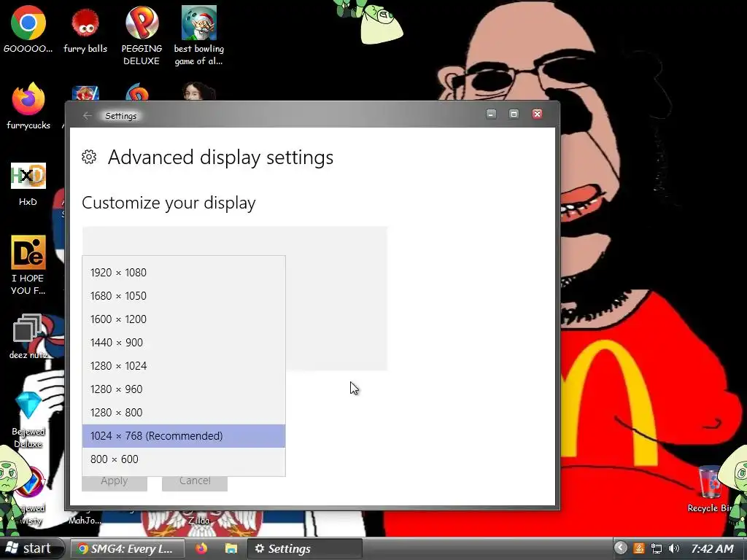Launch the PEGGING DELUXE desktop icon

(x=142, y=36)
